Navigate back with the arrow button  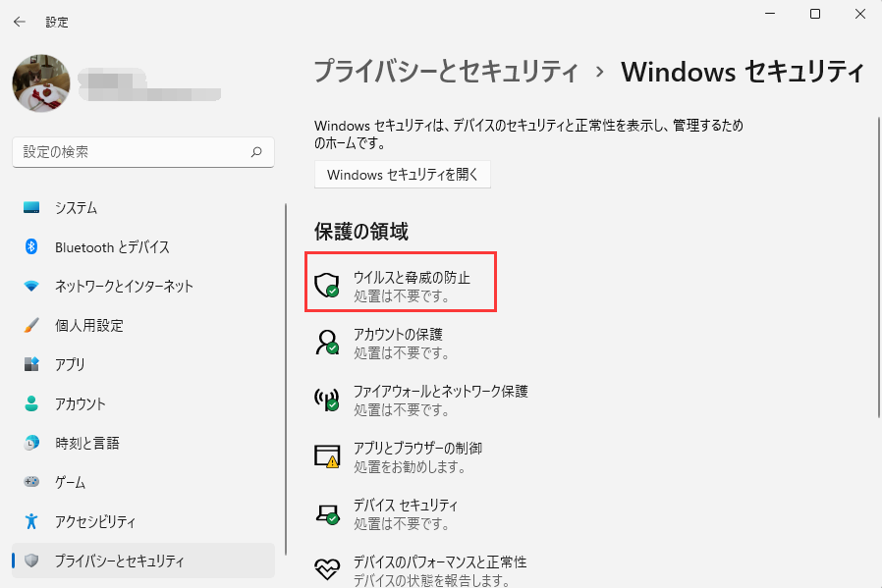point(20,22)
